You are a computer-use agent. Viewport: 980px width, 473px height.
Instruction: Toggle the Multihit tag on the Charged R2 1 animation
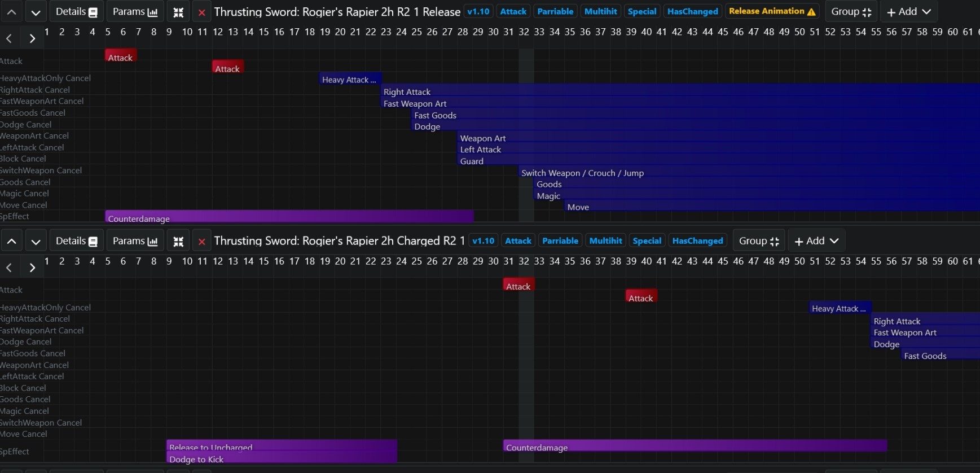(606, 240)
